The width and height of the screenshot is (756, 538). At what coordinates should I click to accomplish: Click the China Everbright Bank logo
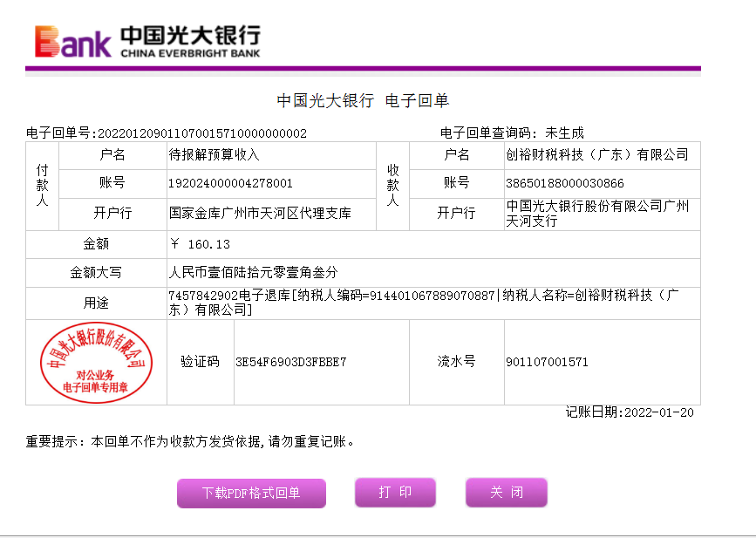pos(147,42)
